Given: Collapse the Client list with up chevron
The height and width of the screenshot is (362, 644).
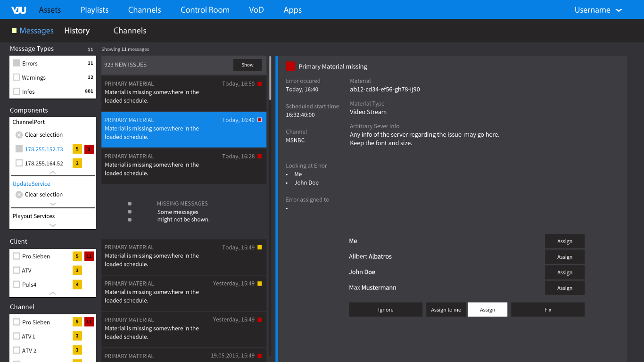Looking at the screenshot, I should click(53, 293).
